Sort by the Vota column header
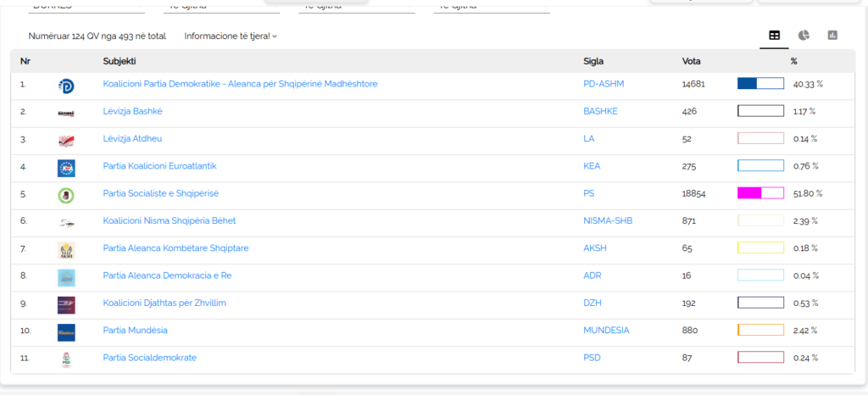 (691, 61)
